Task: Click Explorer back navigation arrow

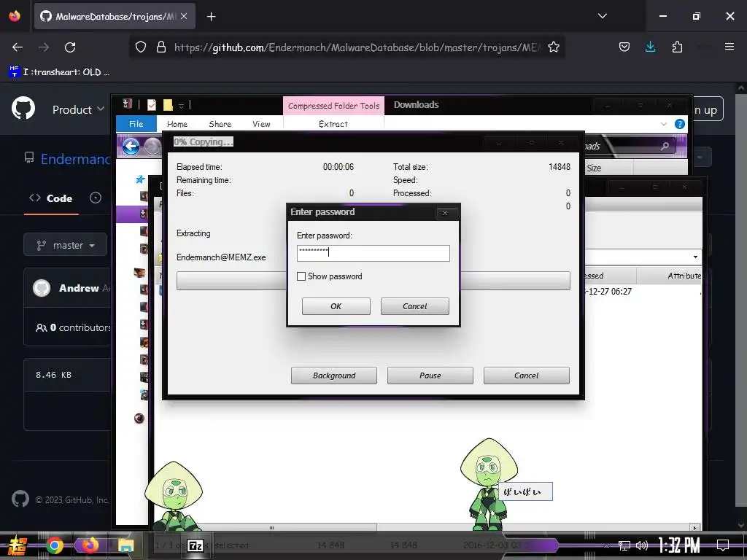Action: point(131,146)
